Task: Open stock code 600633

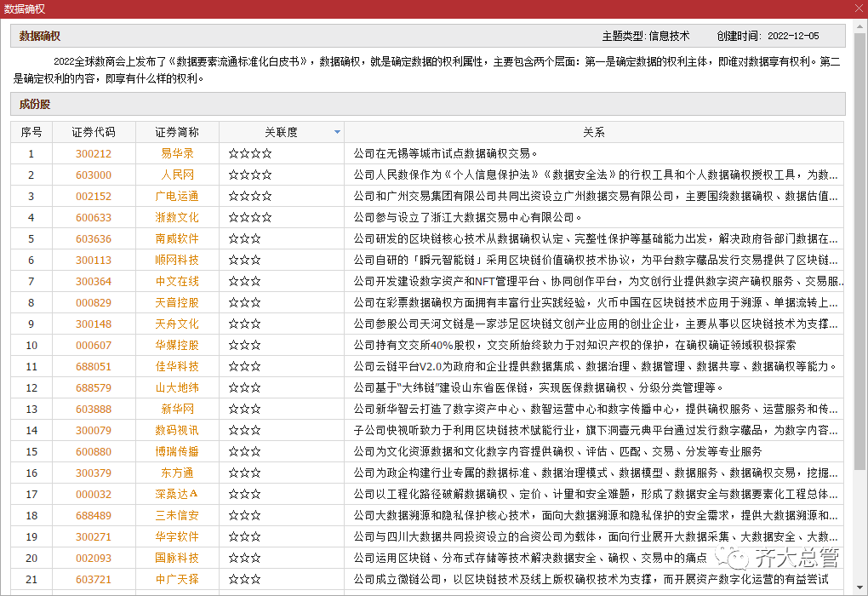Action: [94, 218]
